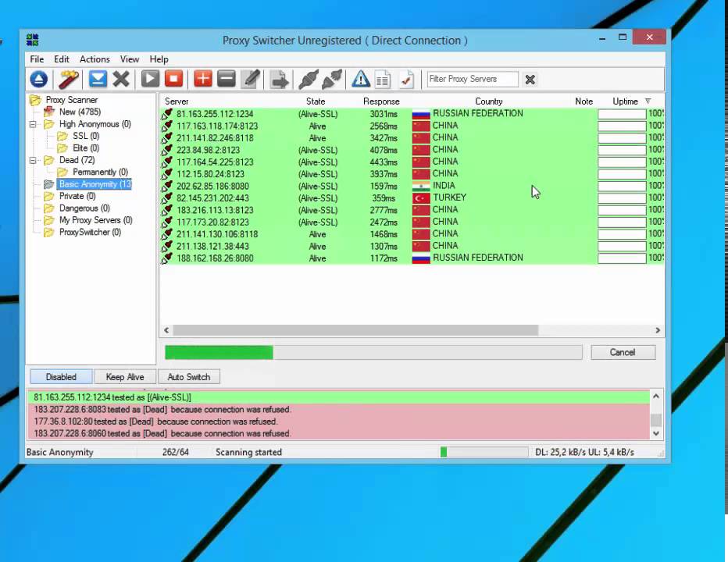Click the log panel scroll down arrow
Screen dimensions: 728x562
tap(656, 433)
